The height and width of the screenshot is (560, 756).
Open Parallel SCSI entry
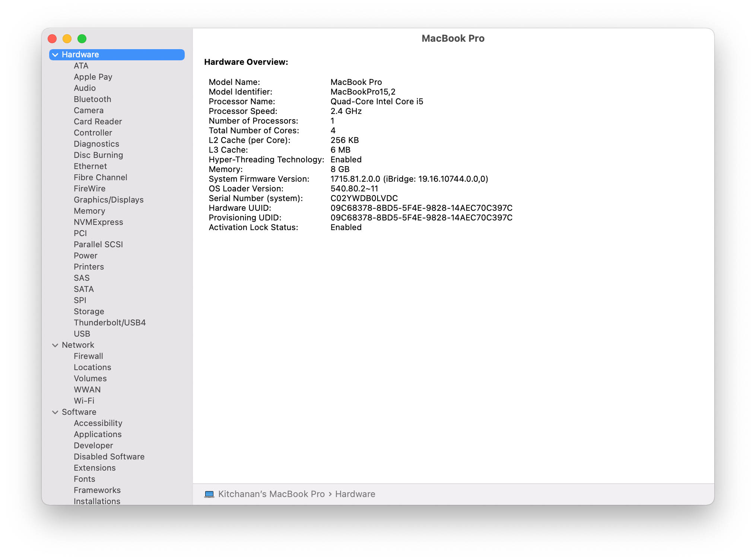tap(98, 245)
